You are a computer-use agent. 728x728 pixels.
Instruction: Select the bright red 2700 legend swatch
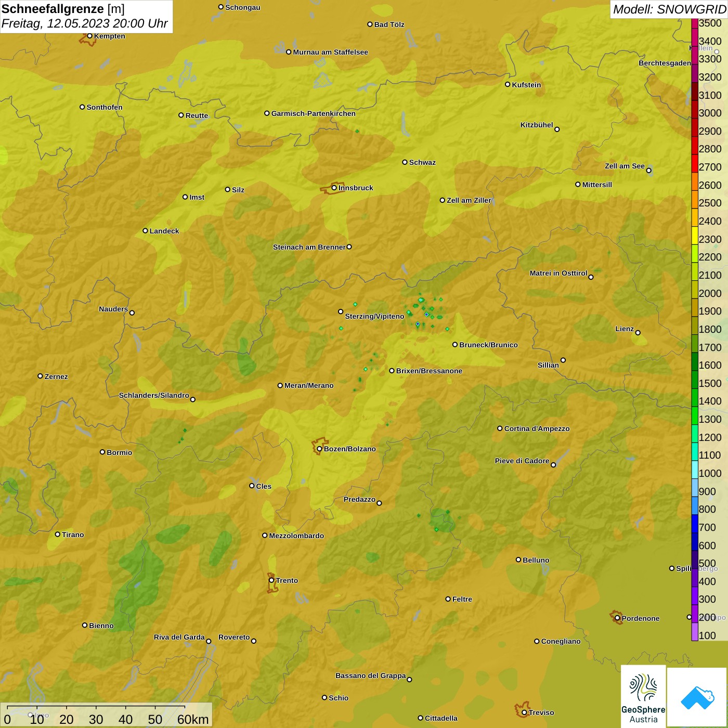point(695,163)
